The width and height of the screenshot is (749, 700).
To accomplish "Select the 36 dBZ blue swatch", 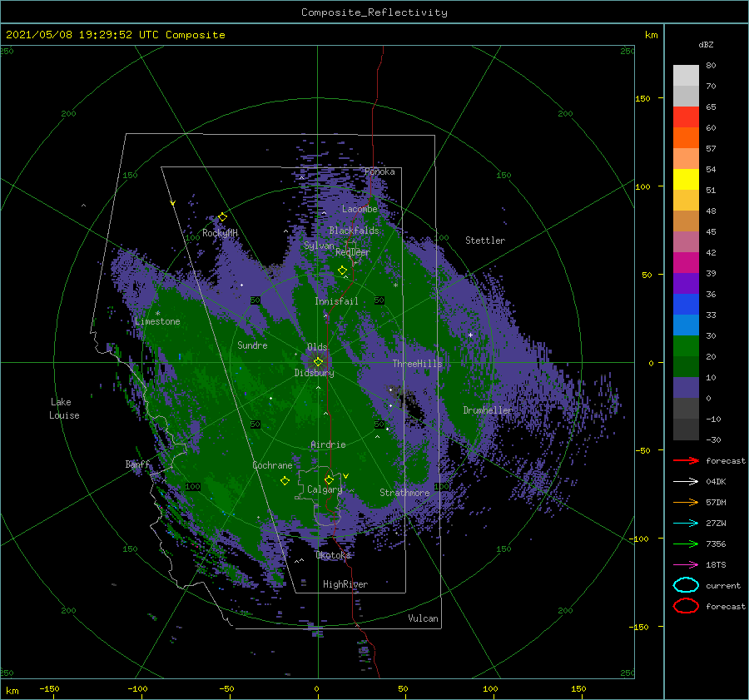I will [x=686, y=304].
